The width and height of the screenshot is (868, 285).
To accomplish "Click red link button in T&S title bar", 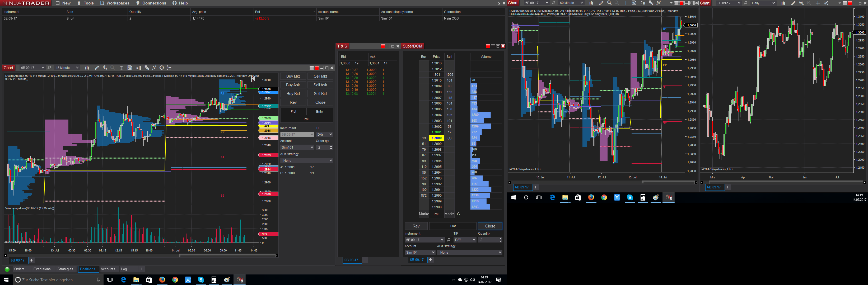I will click(382, 46).
